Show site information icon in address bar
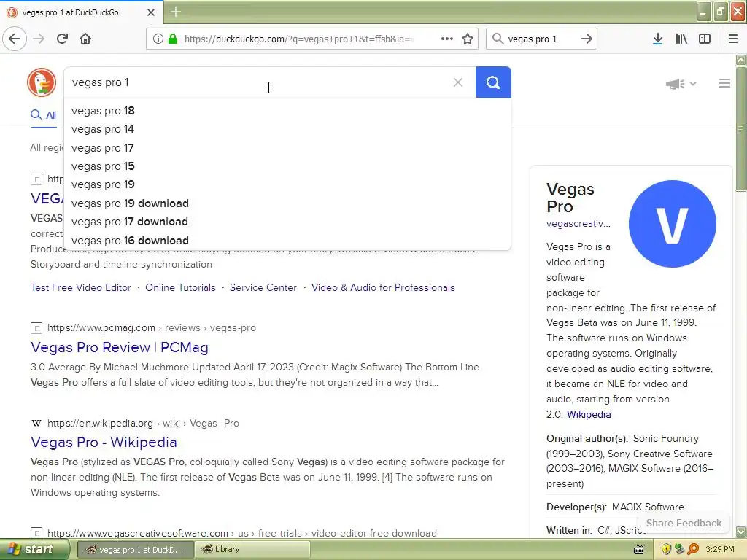This screenshot has height=560, width=747. 158,39
